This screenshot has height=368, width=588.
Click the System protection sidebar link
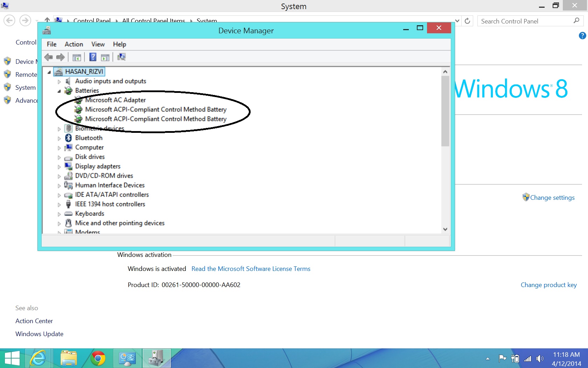[x=26, y=88]
